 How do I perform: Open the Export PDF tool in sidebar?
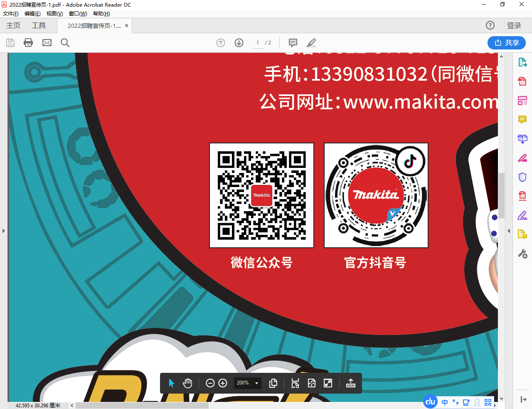pos(522,63)
